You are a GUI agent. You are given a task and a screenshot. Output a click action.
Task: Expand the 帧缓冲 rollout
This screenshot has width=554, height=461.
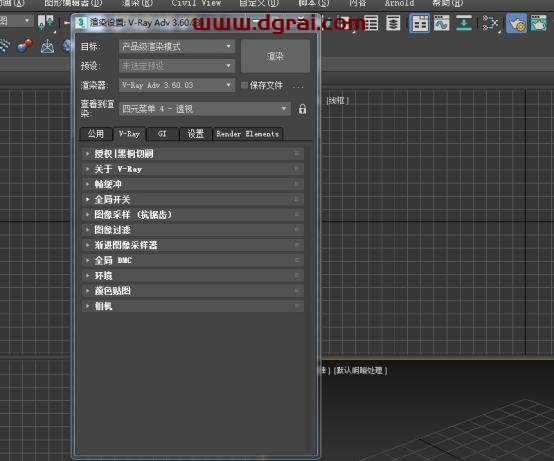[x=193, y=184]
